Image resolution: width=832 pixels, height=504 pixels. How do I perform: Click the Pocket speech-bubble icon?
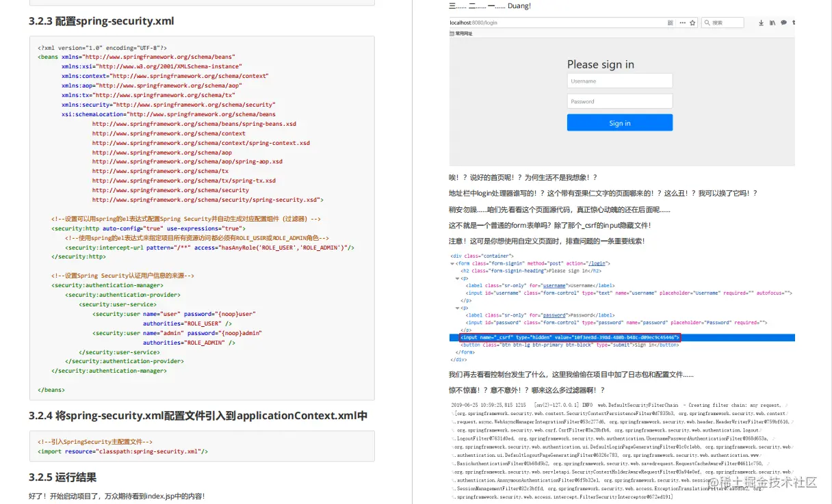(783, 22)
